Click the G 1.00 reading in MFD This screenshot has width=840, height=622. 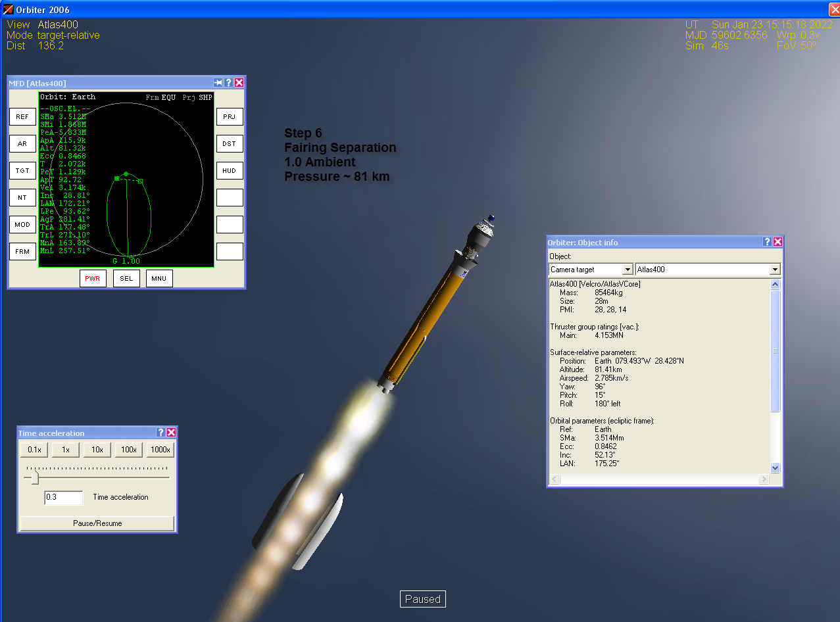126,261
